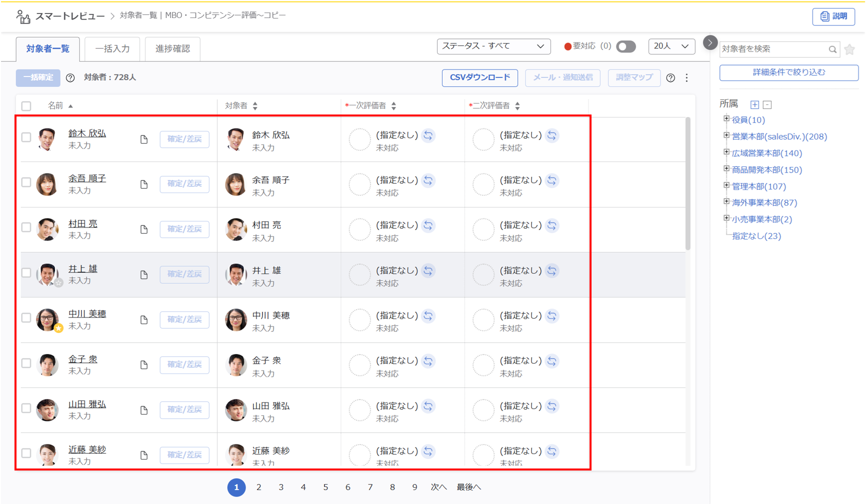
Task: Click 詳細条件で絞り込む button
Action: (x=788, y=72)
